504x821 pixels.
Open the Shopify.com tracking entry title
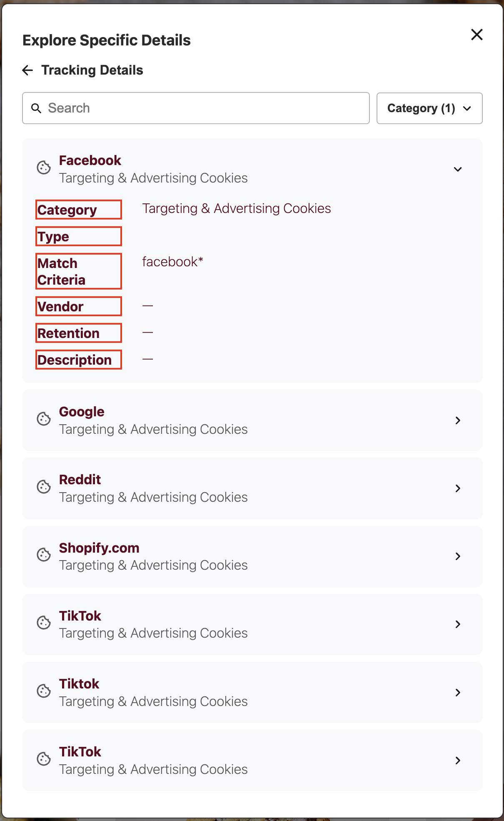pyautogui.click(x=99, y=548)
